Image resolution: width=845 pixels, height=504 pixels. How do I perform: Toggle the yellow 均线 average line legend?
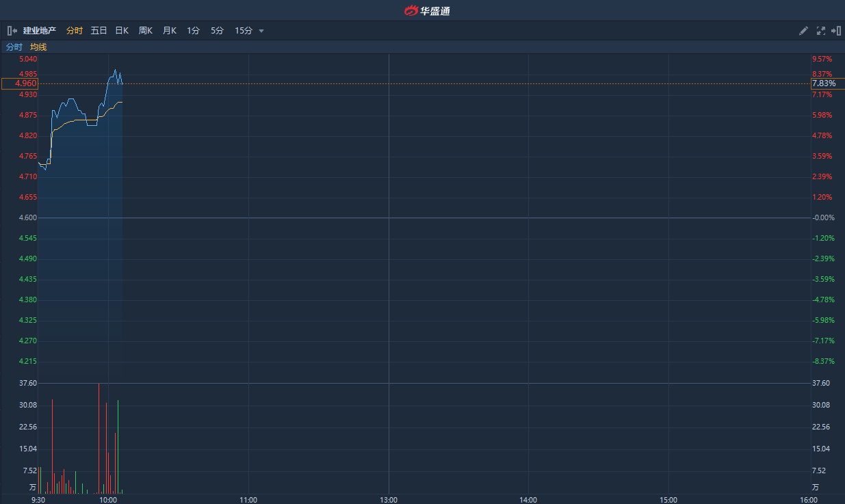(38, 47)
